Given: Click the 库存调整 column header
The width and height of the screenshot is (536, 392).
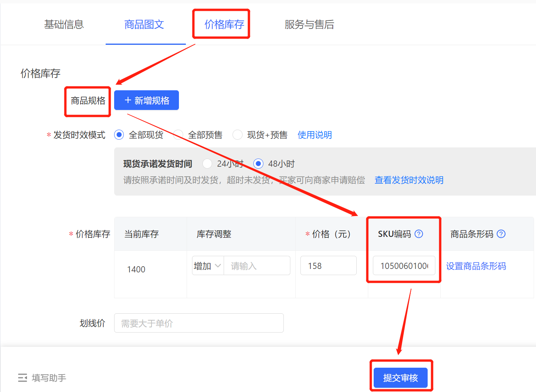Looking at the screenshot, I should tap(214, 234).
